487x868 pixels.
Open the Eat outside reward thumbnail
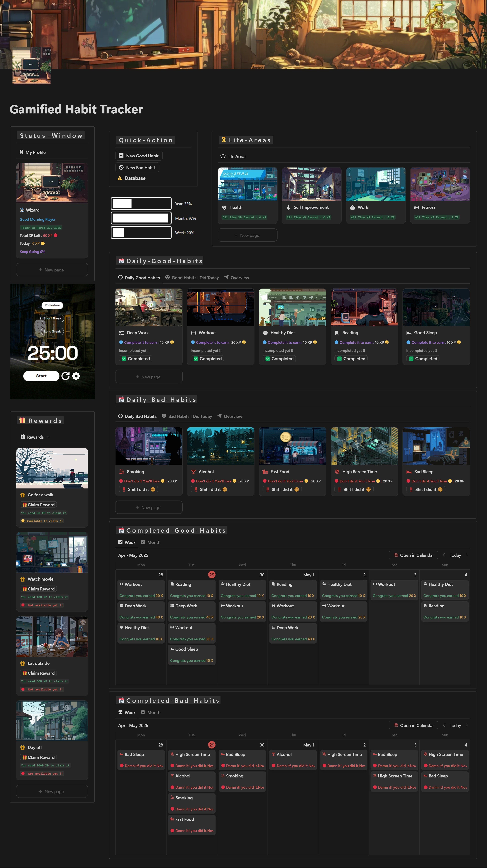[52, 636]
